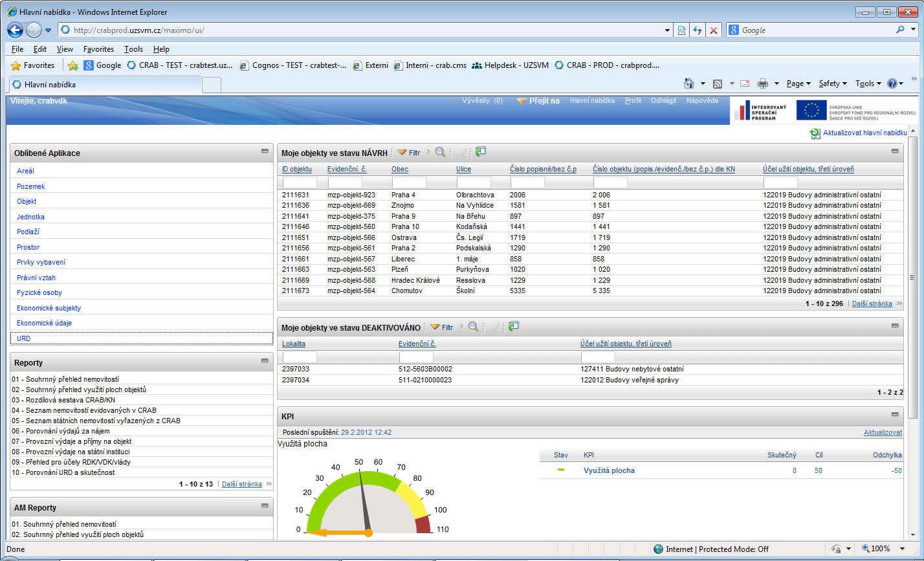Click the Read Mail envelope icon
This screenshot has width=924, height=561.
click(744, 83)
